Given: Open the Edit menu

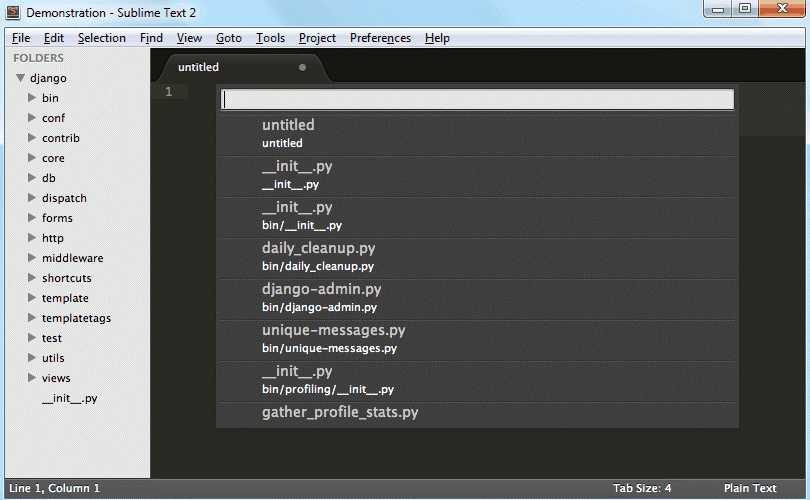Looking at the screenshot, I should pyautogui.click(x=54, y=38).
